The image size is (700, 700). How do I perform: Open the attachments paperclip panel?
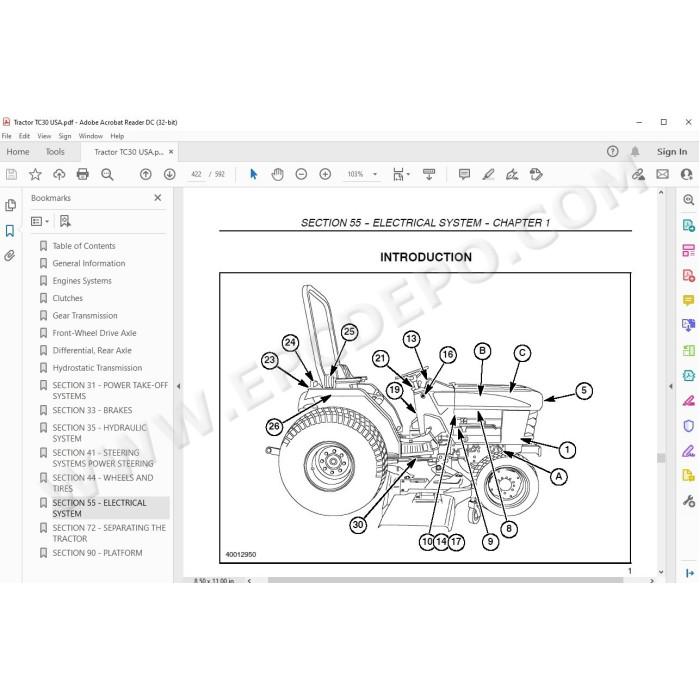tap(10, 256)
